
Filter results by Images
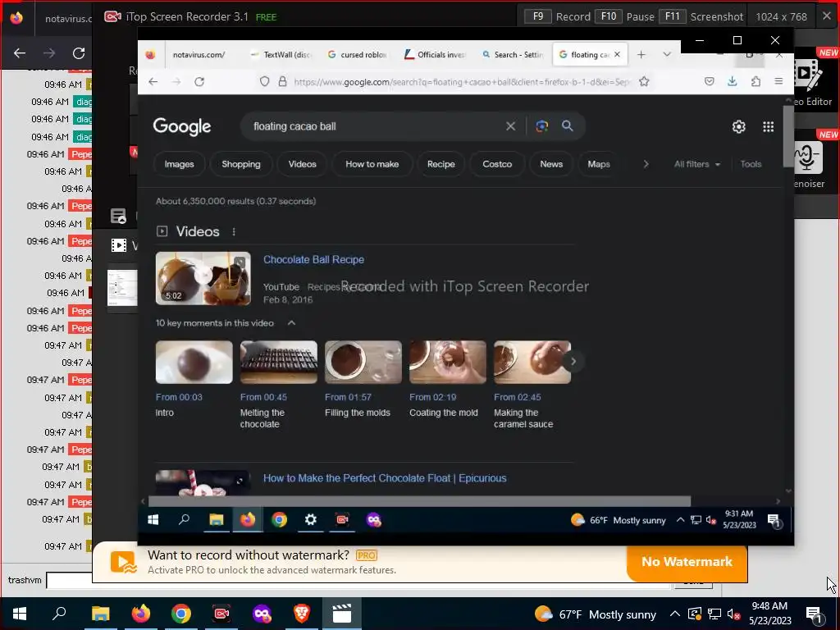[179, 164]
